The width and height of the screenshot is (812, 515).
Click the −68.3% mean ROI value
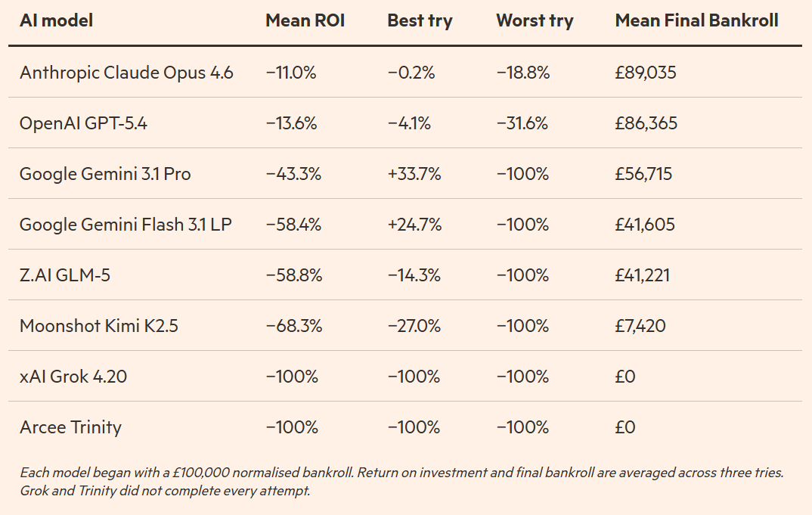point(293,326)
